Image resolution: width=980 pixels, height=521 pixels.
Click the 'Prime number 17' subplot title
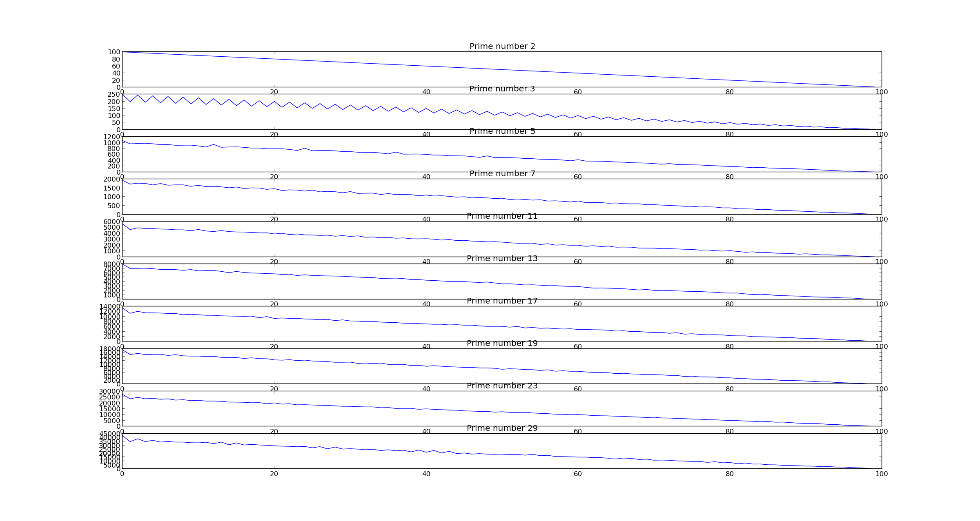(x=502, y=301)
